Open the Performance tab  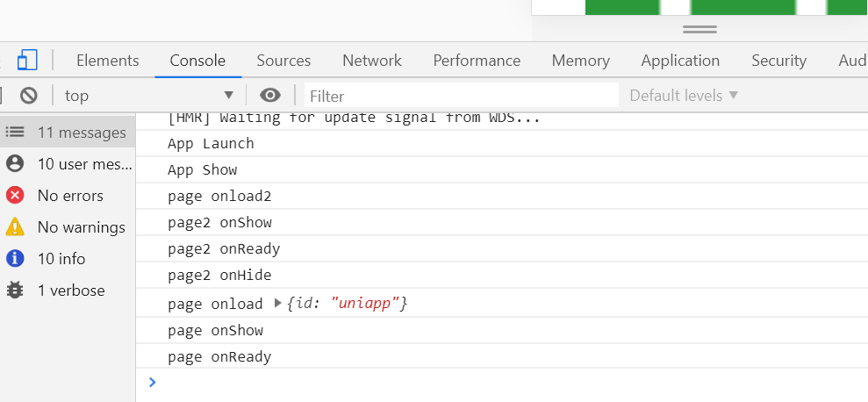477,61
